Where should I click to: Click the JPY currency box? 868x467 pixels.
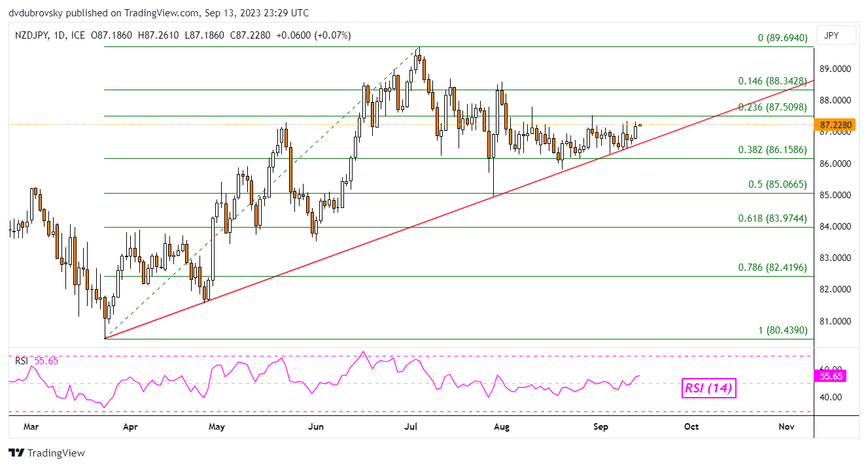point(837,35)
